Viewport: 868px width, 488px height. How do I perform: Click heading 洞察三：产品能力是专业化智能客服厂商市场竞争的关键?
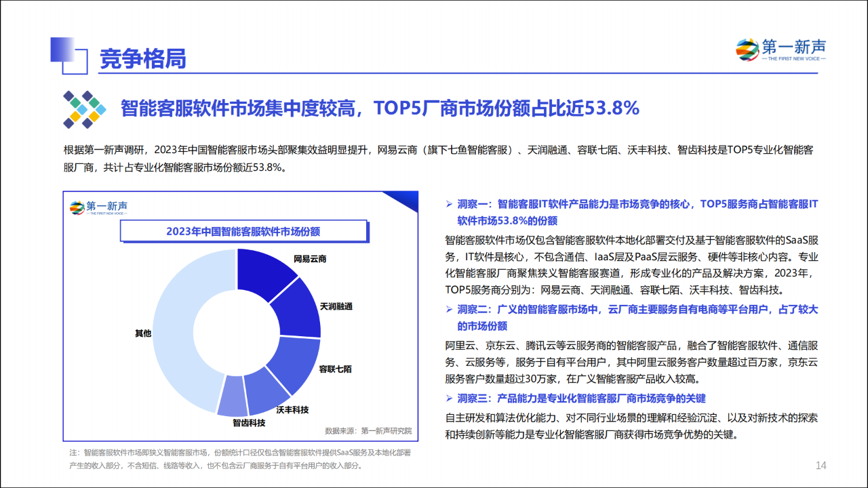(x=581, y=398)
